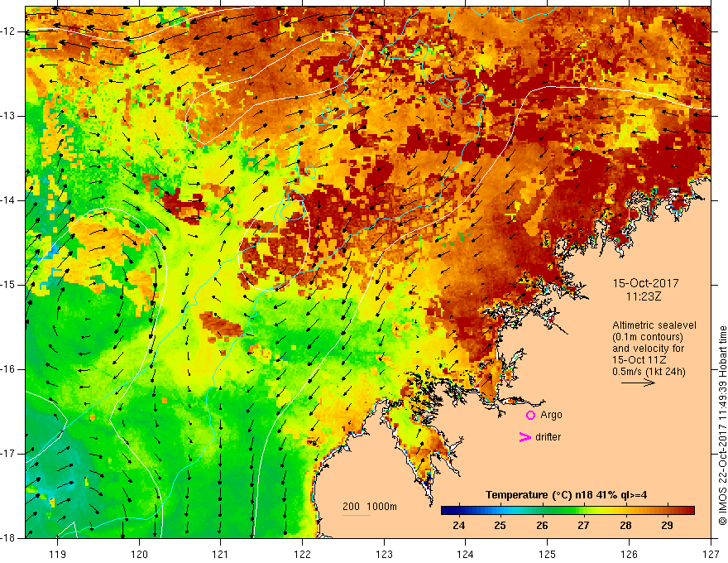
Task: Click the 'Argo' legend label
Action: pos(551,415)
